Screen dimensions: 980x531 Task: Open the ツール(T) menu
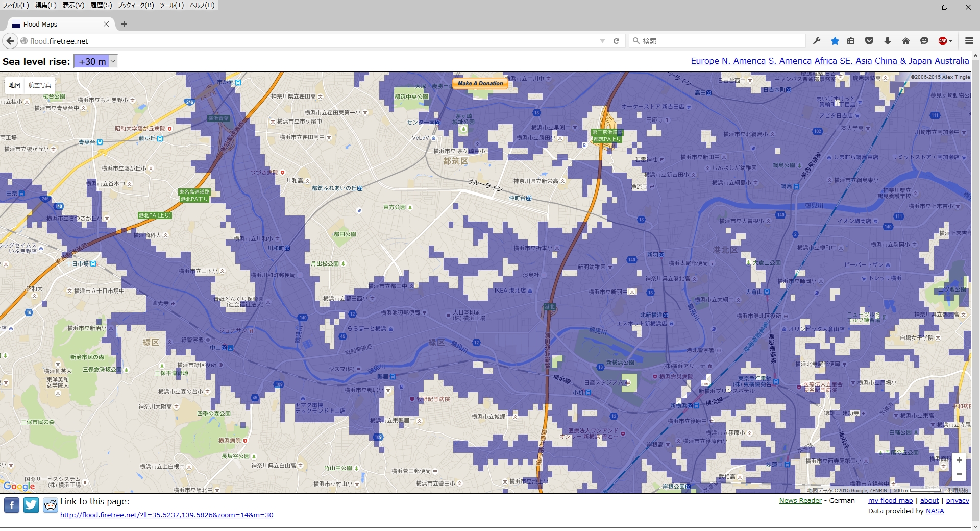click(171, 5)
